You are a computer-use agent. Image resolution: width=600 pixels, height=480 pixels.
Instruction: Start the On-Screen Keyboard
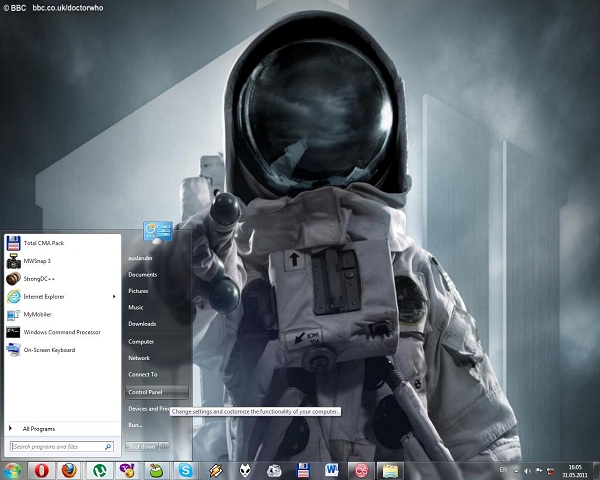tap(48, 350)
